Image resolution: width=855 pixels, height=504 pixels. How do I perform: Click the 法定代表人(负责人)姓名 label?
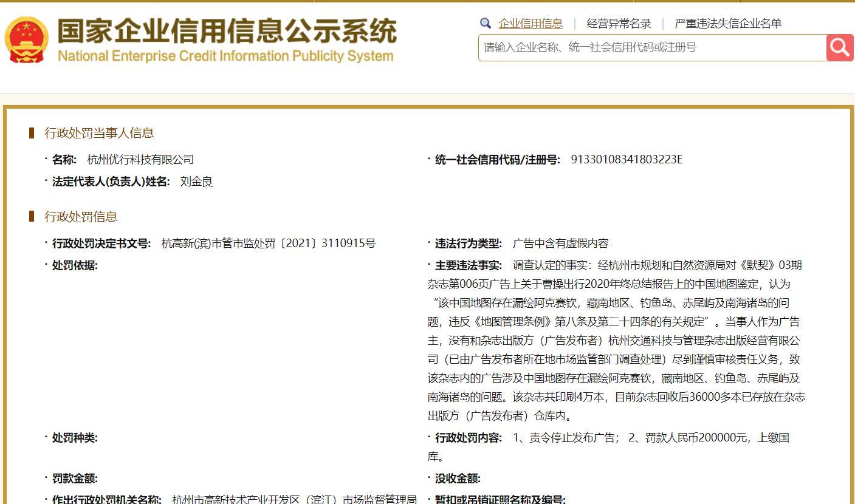click(111, 182)
